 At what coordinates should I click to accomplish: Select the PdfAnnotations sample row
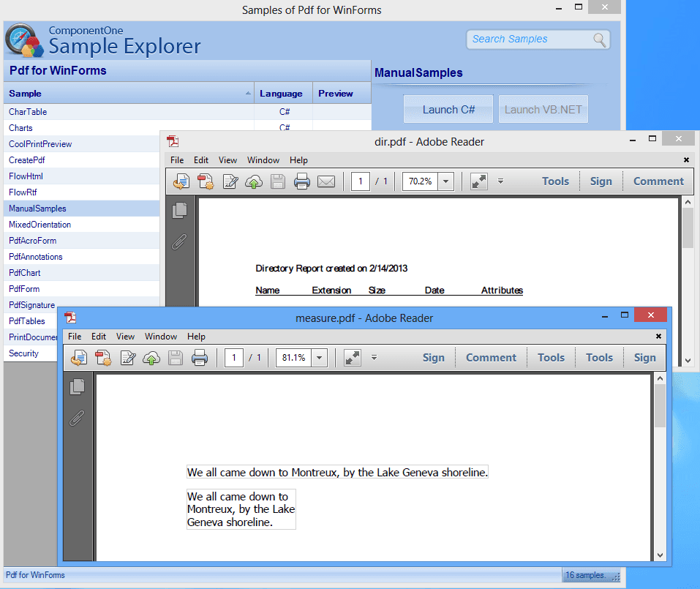click(x=82, y=256)
